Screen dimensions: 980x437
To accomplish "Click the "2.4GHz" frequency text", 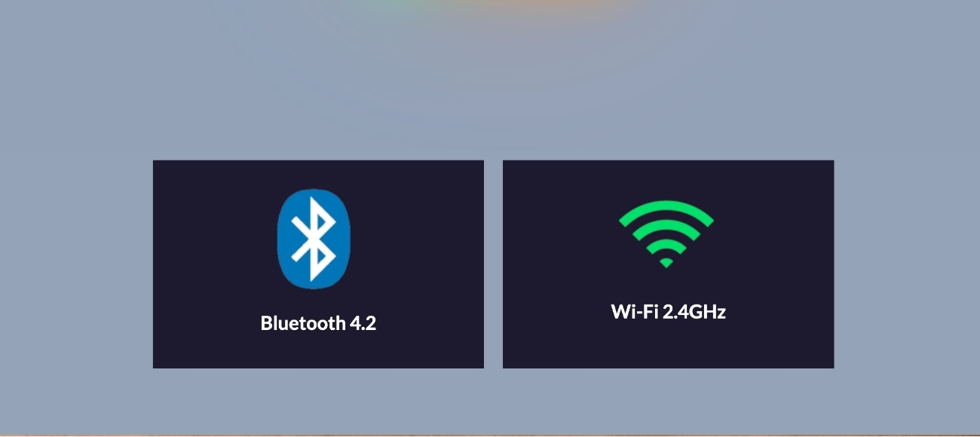I will click(x=694, y=312).
